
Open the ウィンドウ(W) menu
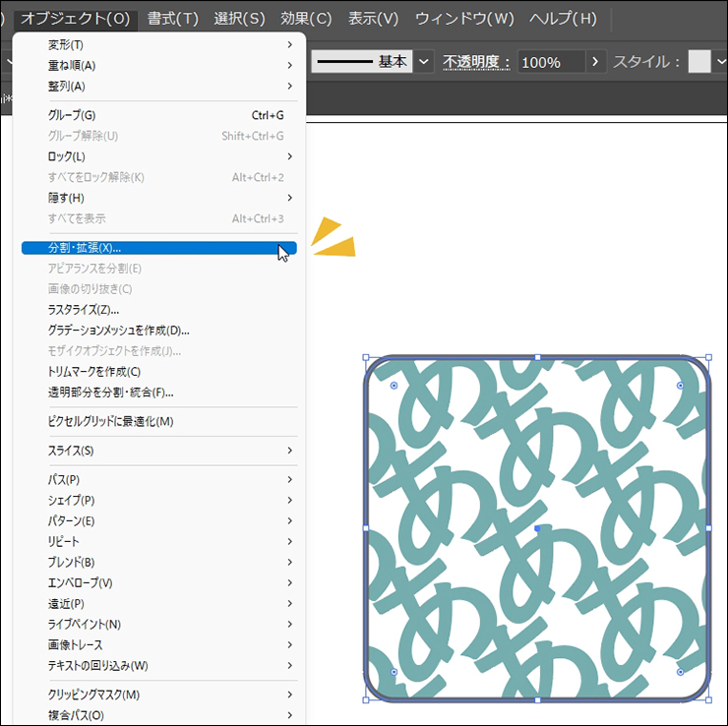[x=464, y=19]
